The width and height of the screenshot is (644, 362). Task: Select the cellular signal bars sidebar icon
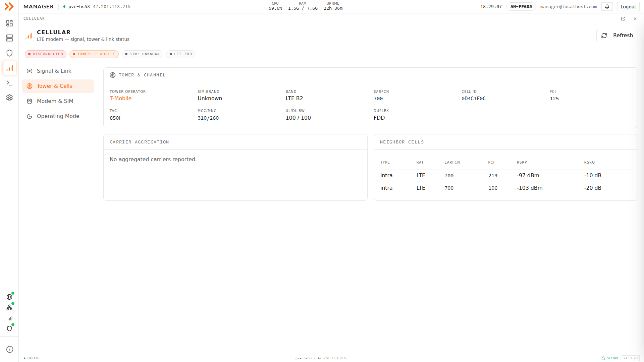(9, 68)
